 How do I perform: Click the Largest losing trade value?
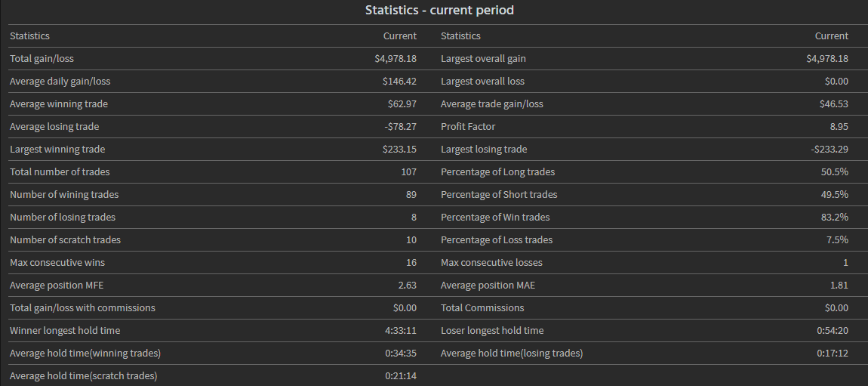point(826,150)
